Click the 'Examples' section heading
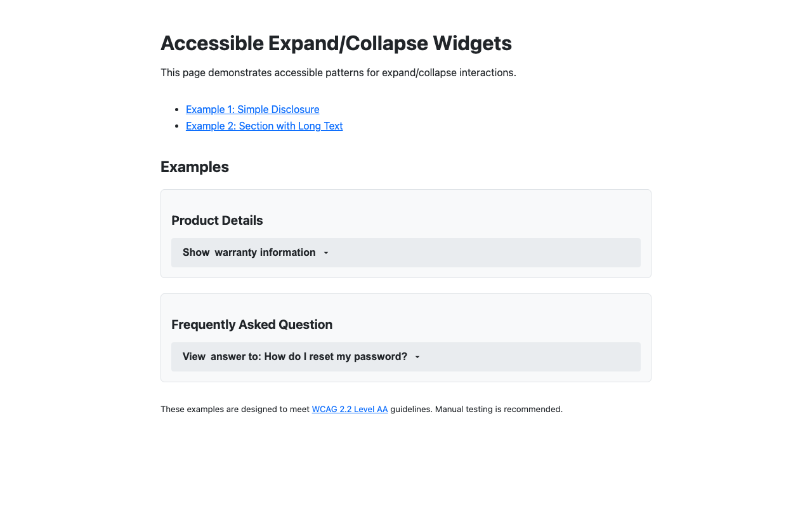Viewport: 812px width, 508px height. (x=195, y=167)
